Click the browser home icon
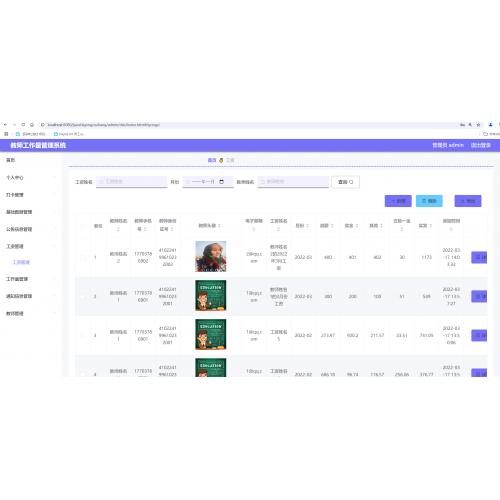Screen dimensions: 500x500 pyautogui.click(x=32, y=125)
